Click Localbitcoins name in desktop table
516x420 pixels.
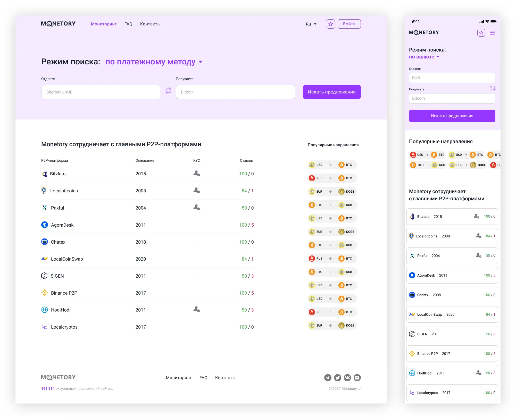coord(64,191)
